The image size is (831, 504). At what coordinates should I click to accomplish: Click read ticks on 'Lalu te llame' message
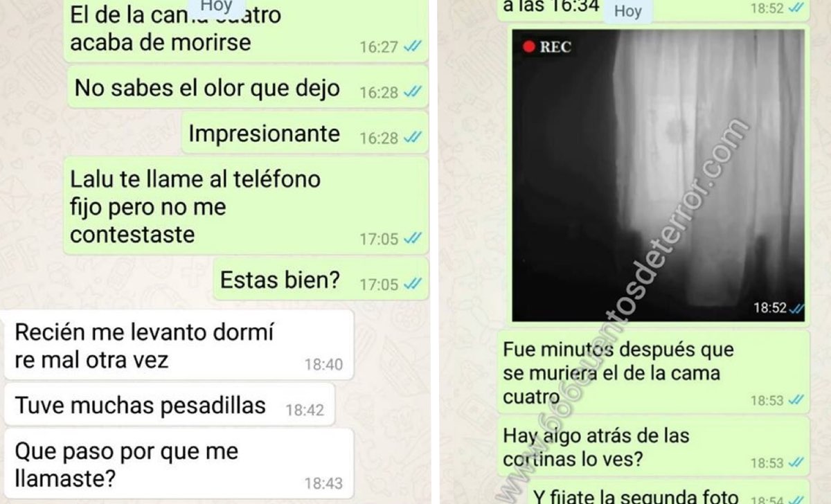pyautogui.click(x=413, y=239)
